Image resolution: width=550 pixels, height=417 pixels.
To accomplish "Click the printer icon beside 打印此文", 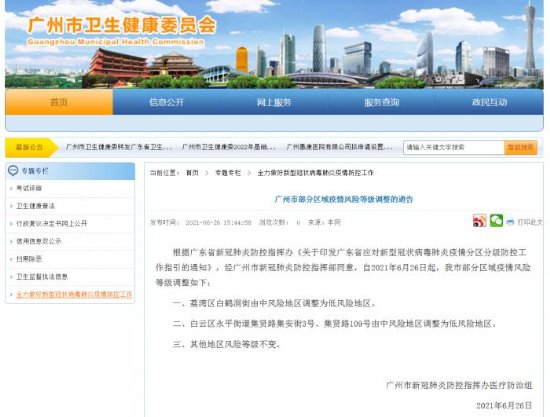I will [510, 222].
